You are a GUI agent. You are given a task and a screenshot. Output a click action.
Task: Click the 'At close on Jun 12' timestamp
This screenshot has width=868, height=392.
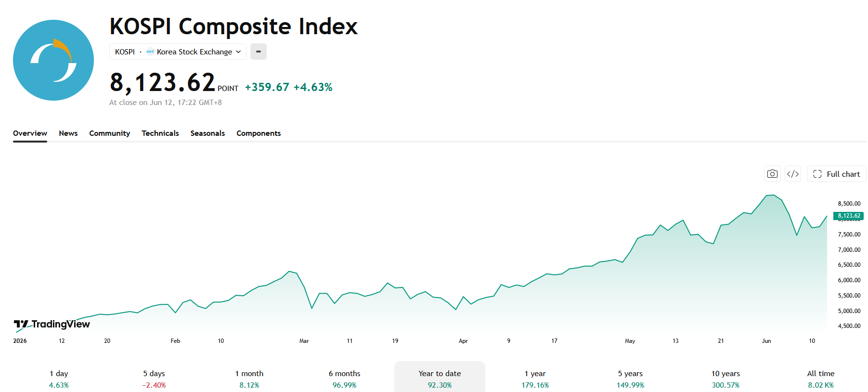[x=166, y=103]
